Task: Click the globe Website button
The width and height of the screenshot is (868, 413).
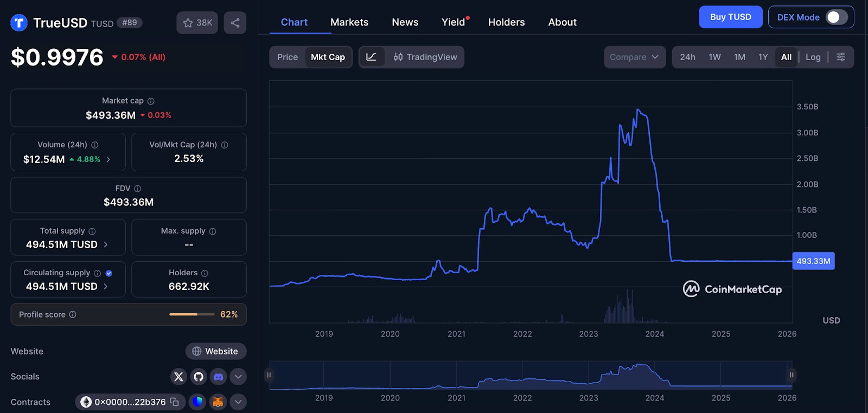Action: [216, 351]
